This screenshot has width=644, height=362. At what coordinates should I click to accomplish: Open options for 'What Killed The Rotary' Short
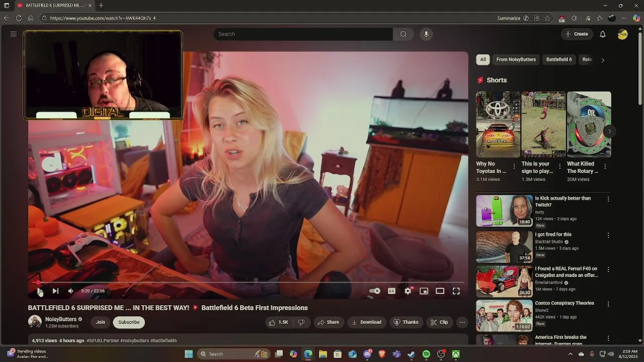click(605, 166)
